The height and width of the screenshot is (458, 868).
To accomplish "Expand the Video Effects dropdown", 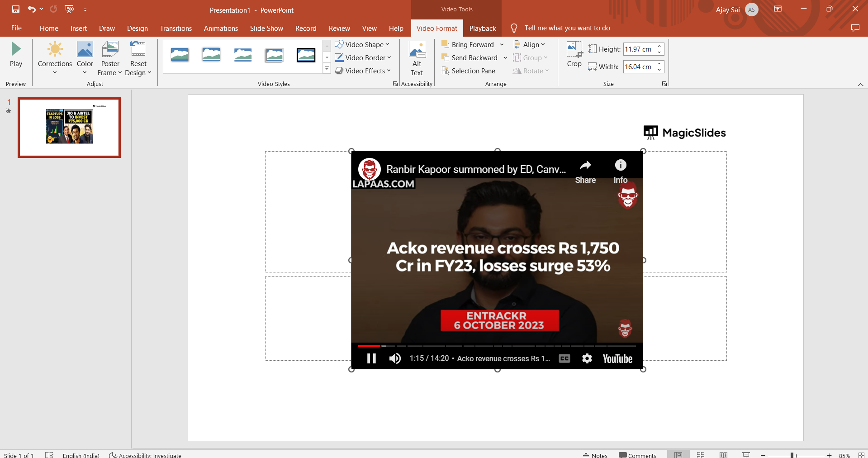I will click(x=363, y=71).
